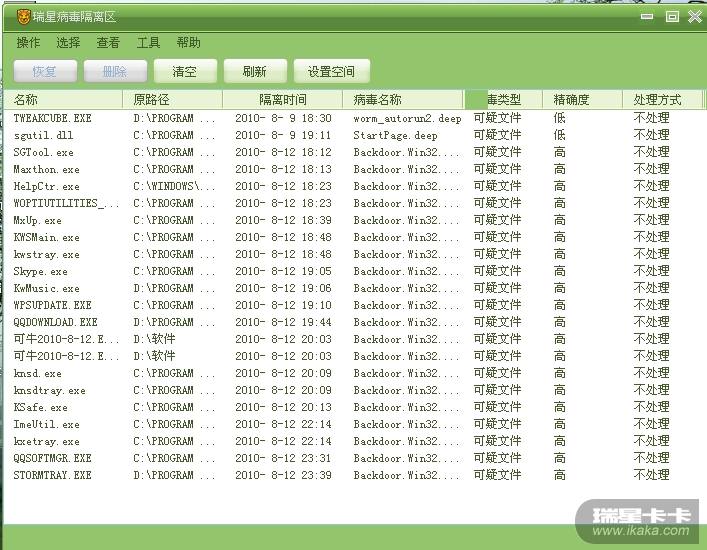Select the HelpCtr.exe file entry

coord(46,186)
